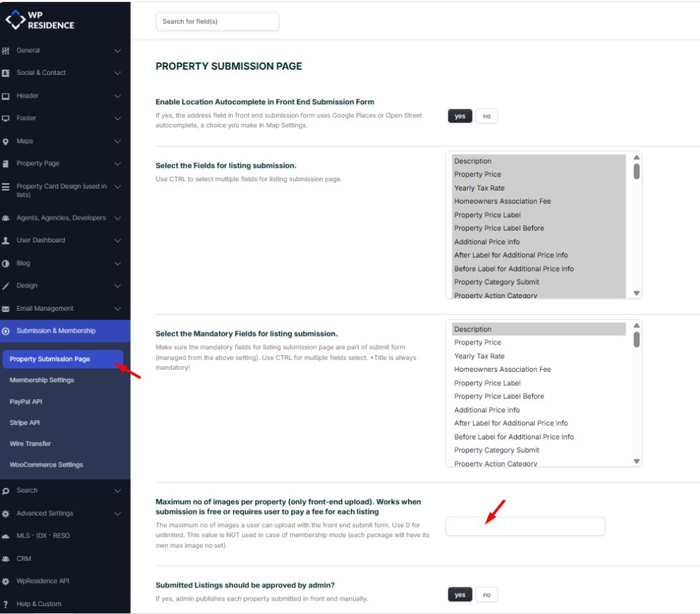Expand the General menu chevron

pos(117,51)
